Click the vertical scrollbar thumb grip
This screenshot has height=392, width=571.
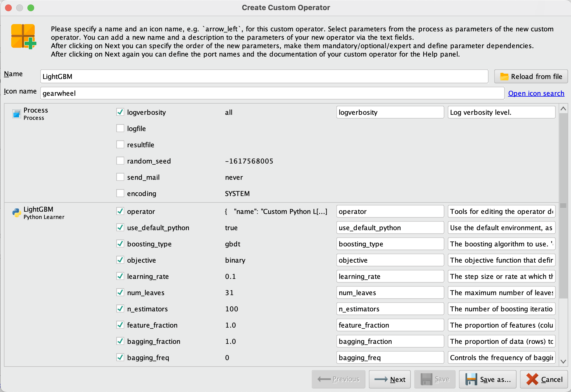563,206
